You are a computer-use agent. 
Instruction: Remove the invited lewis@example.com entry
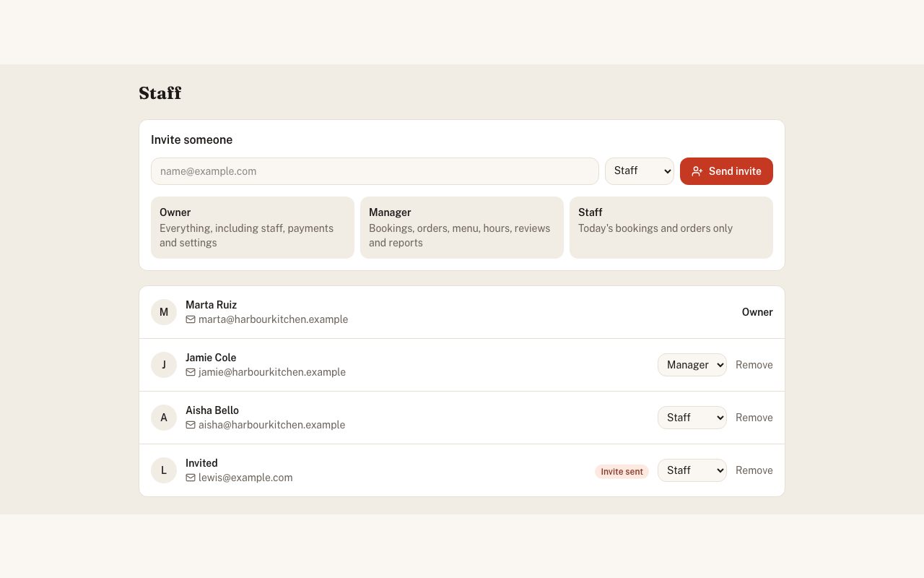754,470
